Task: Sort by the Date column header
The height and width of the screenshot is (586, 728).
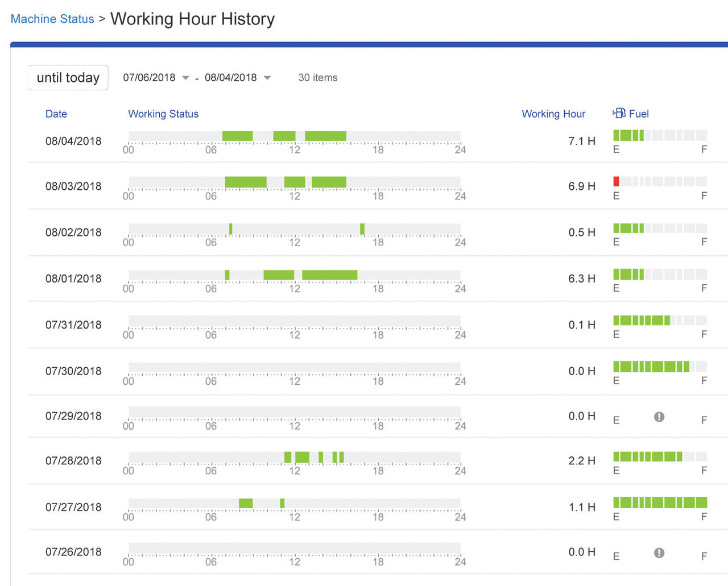Action: [x=56, y=114]
